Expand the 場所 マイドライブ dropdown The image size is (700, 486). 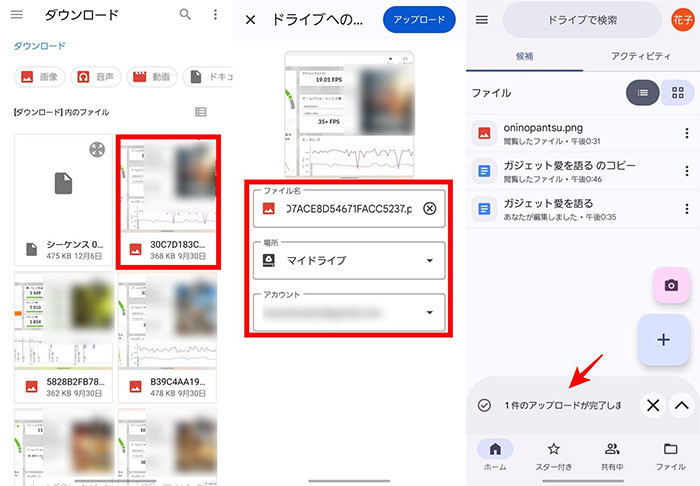349,260
